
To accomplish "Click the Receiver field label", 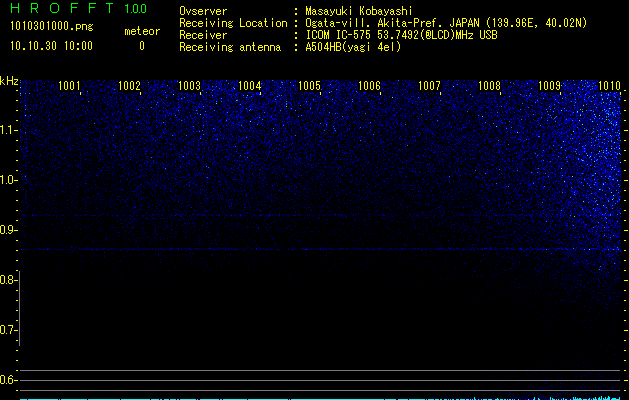I will (x=203, y=35).
